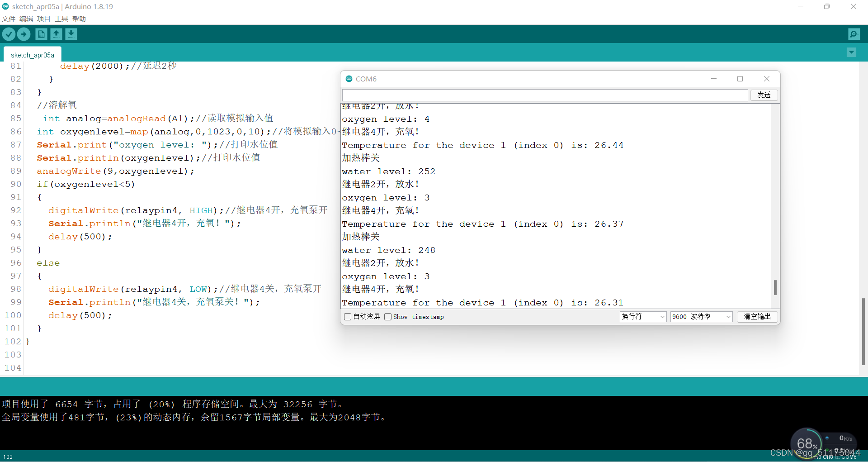Close the COM6 serial monitor window
Viewport: 868px width, 462px height.
click(767, 79)
